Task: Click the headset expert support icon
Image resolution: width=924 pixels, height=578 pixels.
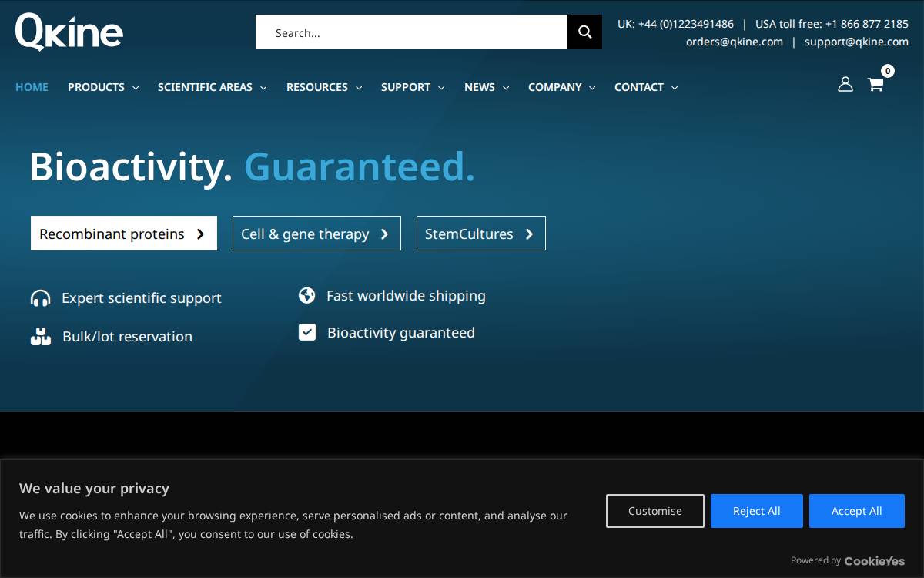Action: (40, 298)
